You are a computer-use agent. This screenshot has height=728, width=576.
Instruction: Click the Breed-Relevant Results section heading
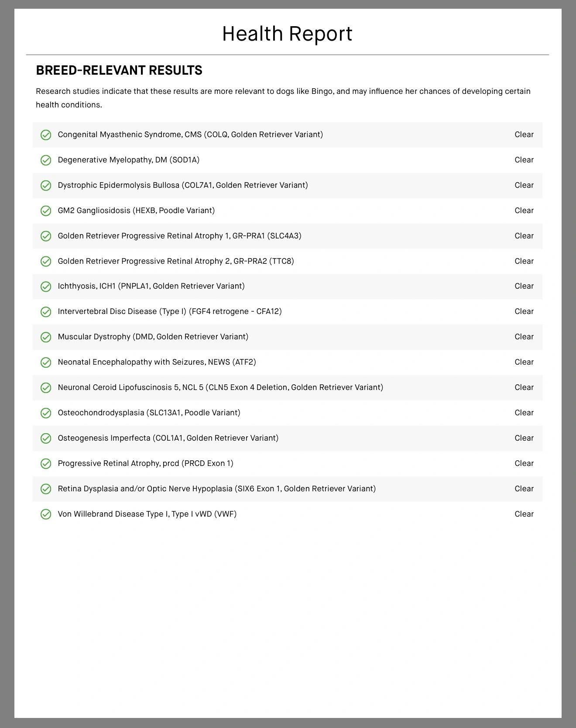(119, 70)
